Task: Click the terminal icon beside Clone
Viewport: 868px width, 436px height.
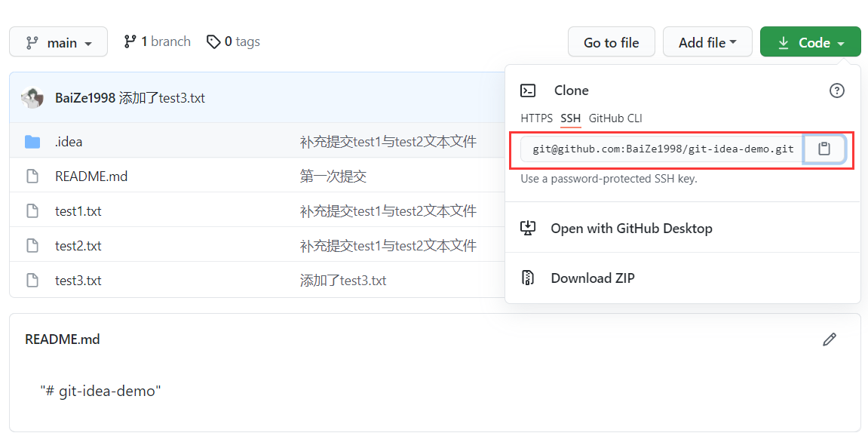Action: pyautogui.click(x=529, y=90)
